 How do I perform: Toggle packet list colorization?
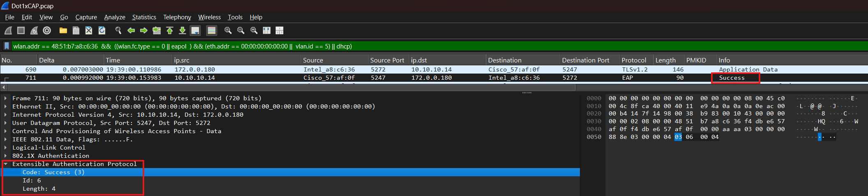pos(211,30)
